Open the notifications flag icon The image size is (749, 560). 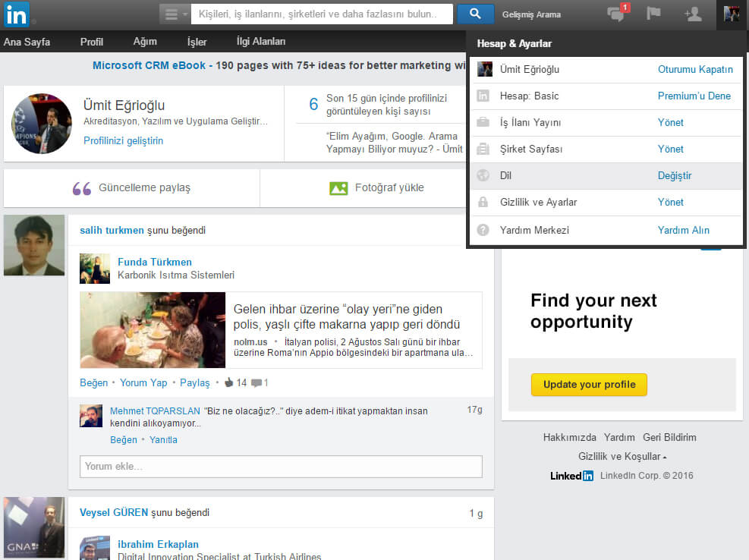pos(653,14)
